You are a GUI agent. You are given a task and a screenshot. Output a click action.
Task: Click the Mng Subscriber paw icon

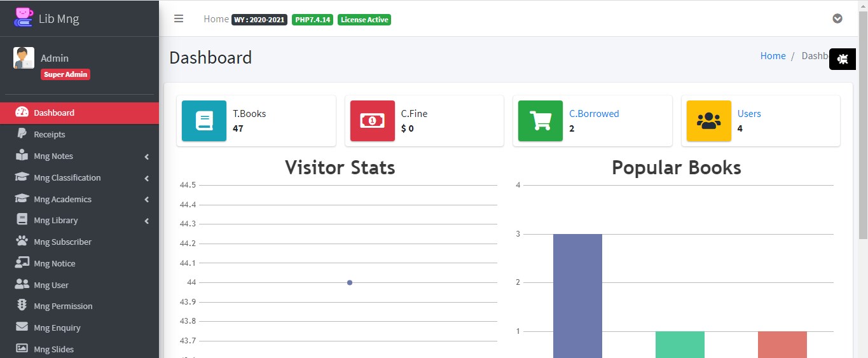(22, 241)
